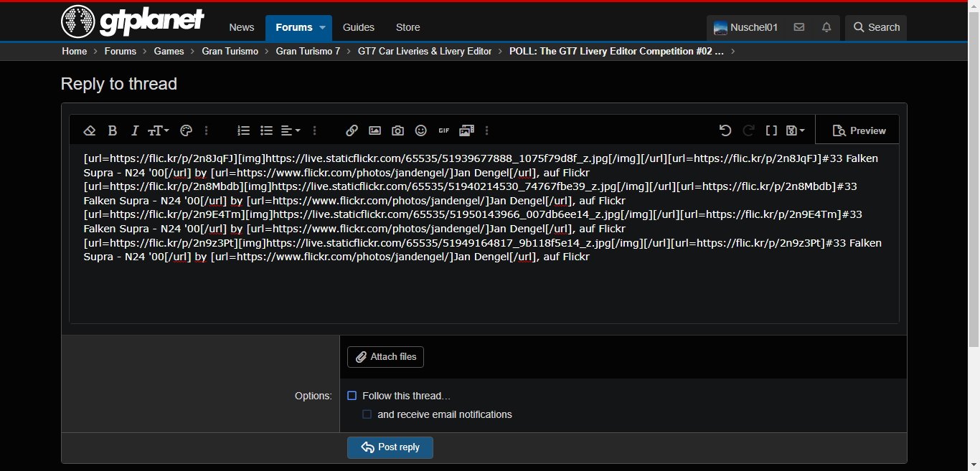Open the text color palette
The image size is (980, 471).
click(x=186, y=130)
